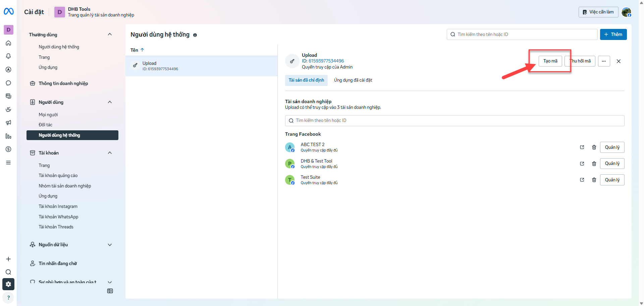Open the three-dots more options button

(x=604, y=61)
